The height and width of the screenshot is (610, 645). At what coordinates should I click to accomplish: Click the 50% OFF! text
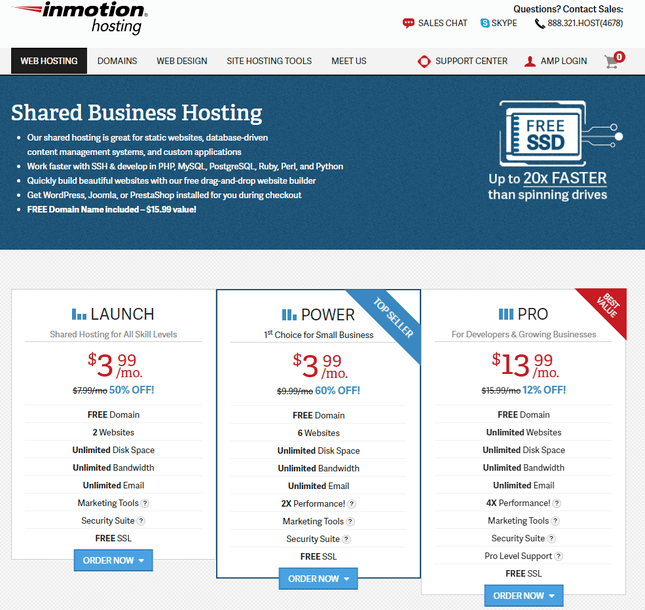[x=132, y=390]
